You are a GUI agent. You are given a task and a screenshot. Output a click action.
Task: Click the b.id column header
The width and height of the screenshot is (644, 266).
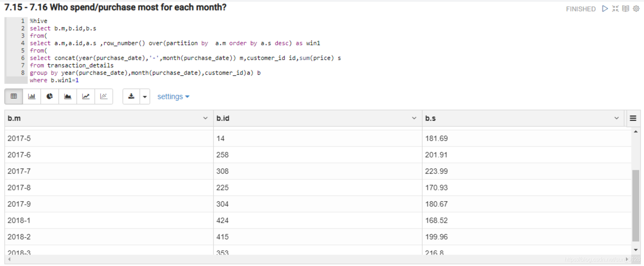318,118
